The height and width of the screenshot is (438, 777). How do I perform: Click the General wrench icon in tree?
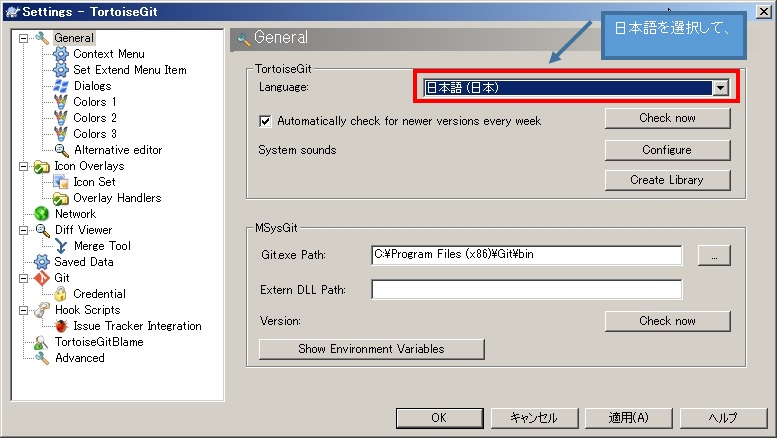coord(42,38)
